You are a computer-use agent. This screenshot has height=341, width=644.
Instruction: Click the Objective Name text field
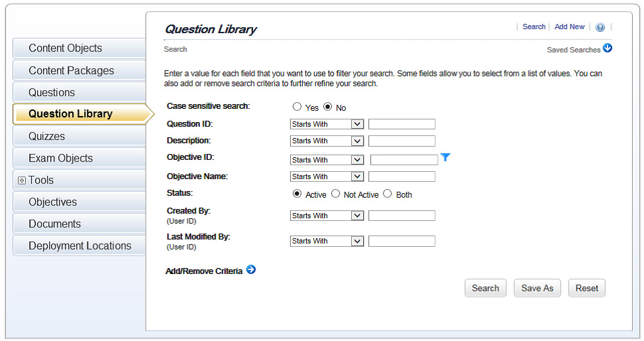point(402,176)
